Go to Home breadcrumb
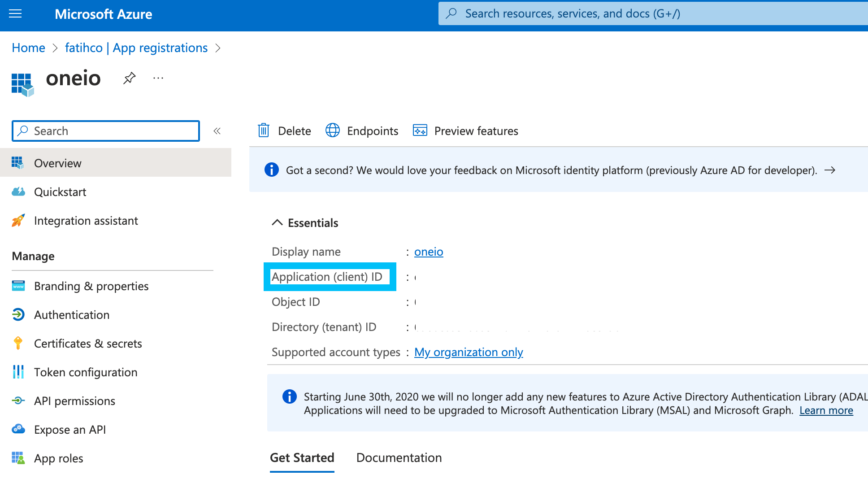Viewport: 868px width, 479px height. [x=28, y=48]
